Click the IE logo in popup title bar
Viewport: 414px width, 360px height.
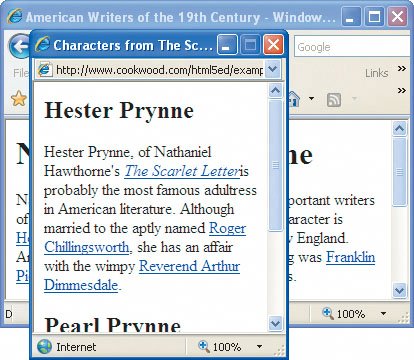[42, 44]
